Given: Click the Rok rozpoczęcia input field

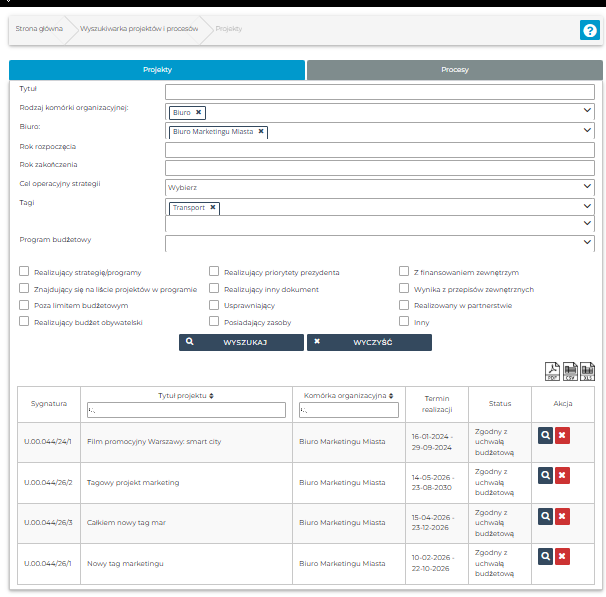Looking at the screenshot, I should tap(379, 149).
